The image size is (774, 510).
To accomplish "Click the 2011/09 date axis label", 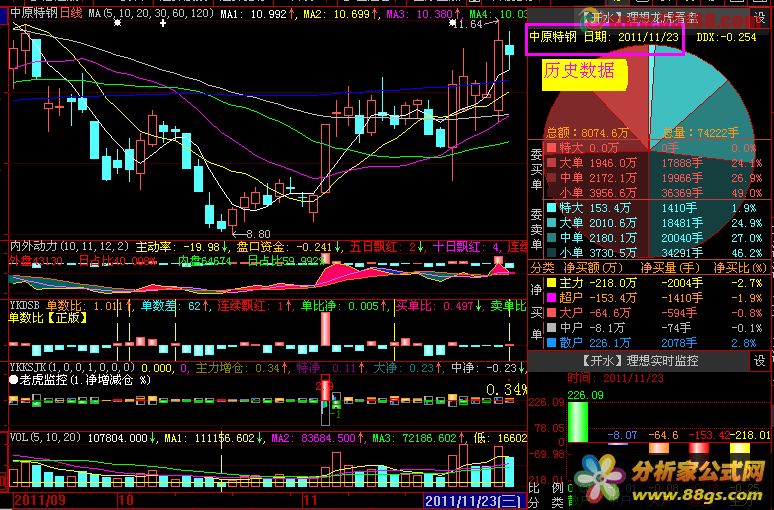I will coord(39,500).
